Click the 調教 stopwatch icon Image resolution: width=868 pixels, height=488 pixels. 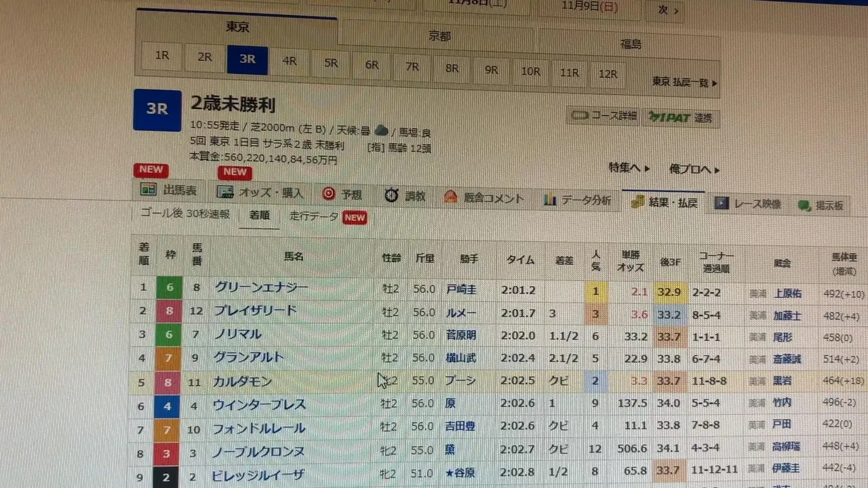tap(391, 195)
